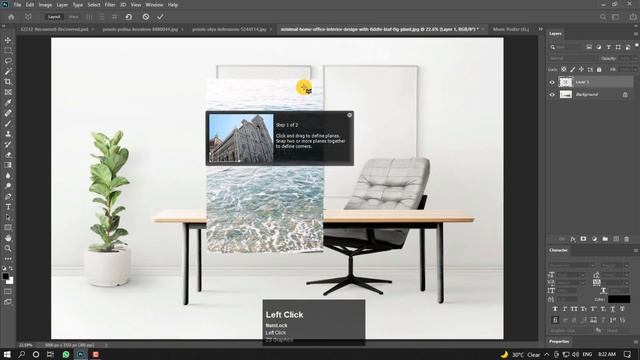Open the Character panel flyout menu
The height and width of the screenshot is (360, 640).
[x=636, y=251]
